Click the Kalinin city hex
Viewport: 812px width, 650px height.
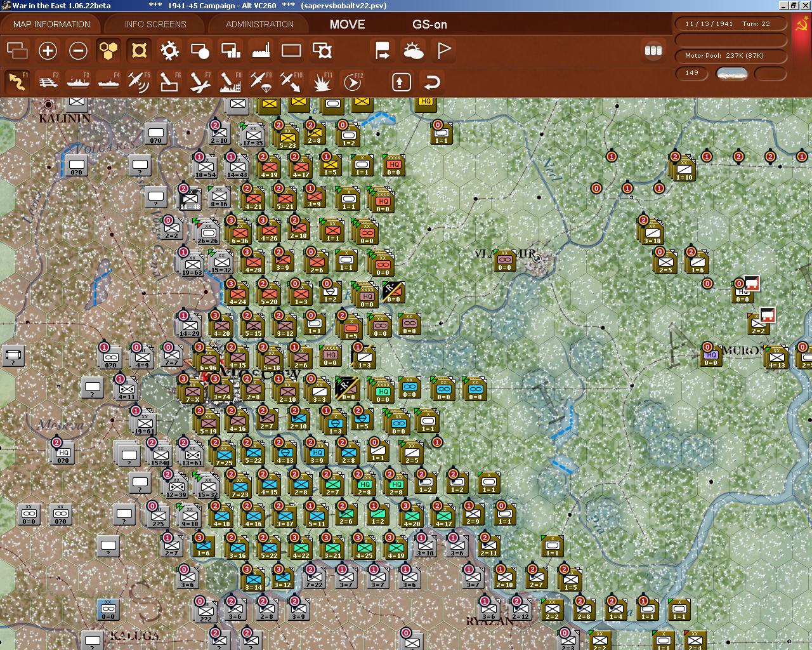coord(48,105)
